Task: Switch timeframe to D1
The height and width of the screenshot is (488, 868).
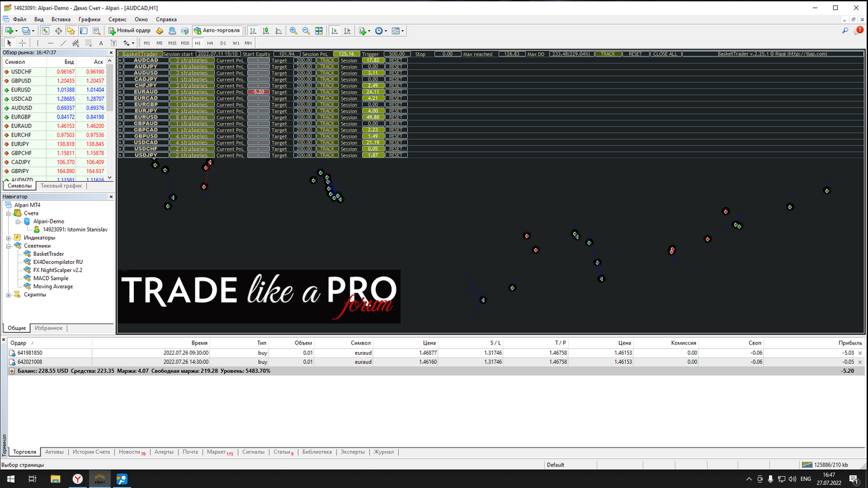Action: coord(223,43)
